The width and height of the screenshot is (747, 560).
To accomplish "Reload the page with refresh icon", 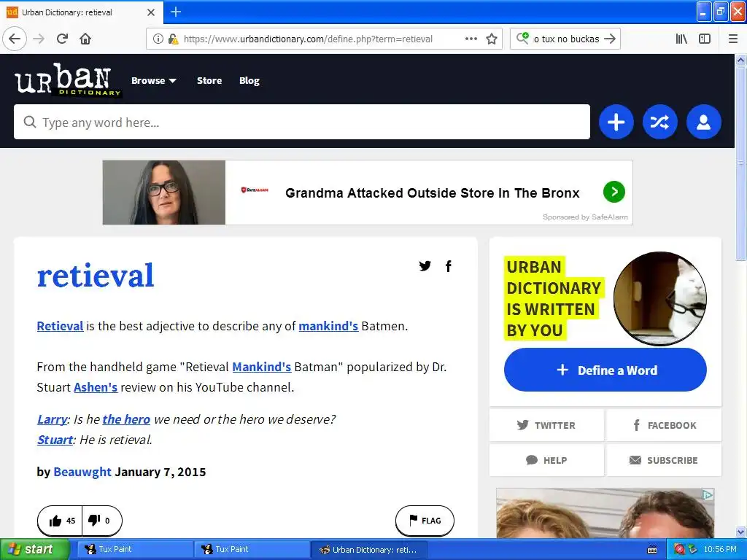I will pos(62,39).
